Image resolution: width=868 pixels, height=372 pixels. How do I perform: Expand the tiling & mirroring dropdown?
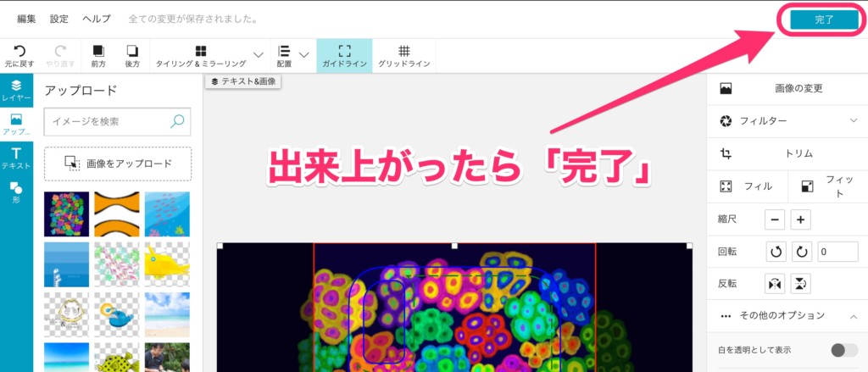tap(259, 55)
